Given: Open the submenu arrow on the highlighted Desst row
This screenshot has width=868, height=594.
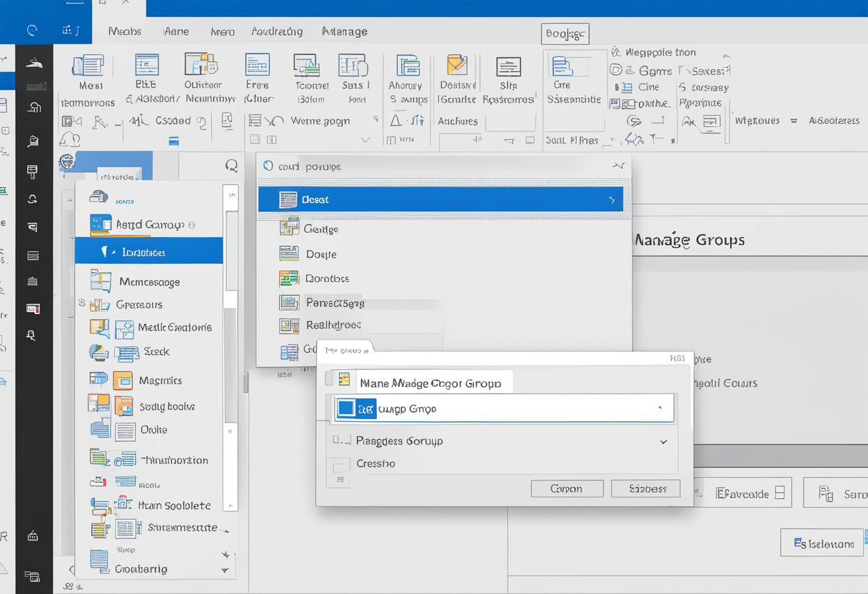Looking at the screenshot, I should pyautogui.click(x=612, y=201).
